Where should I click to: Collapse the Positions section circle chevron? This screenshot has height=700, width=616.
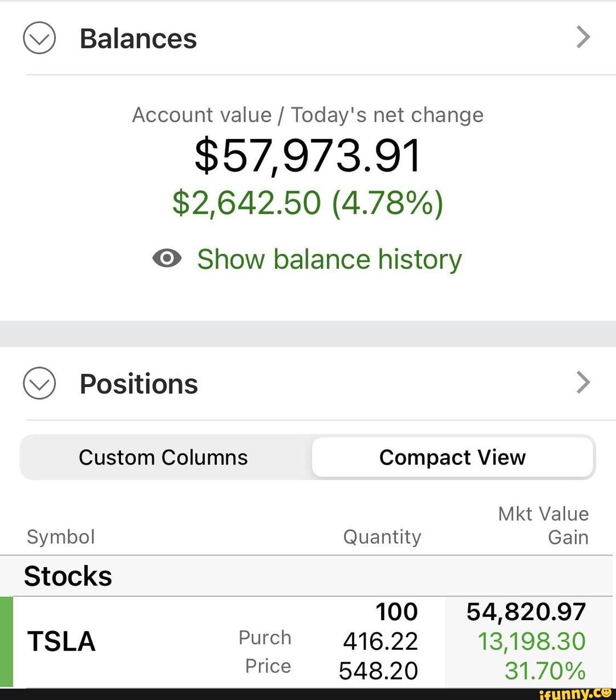(x=39, y=383)
